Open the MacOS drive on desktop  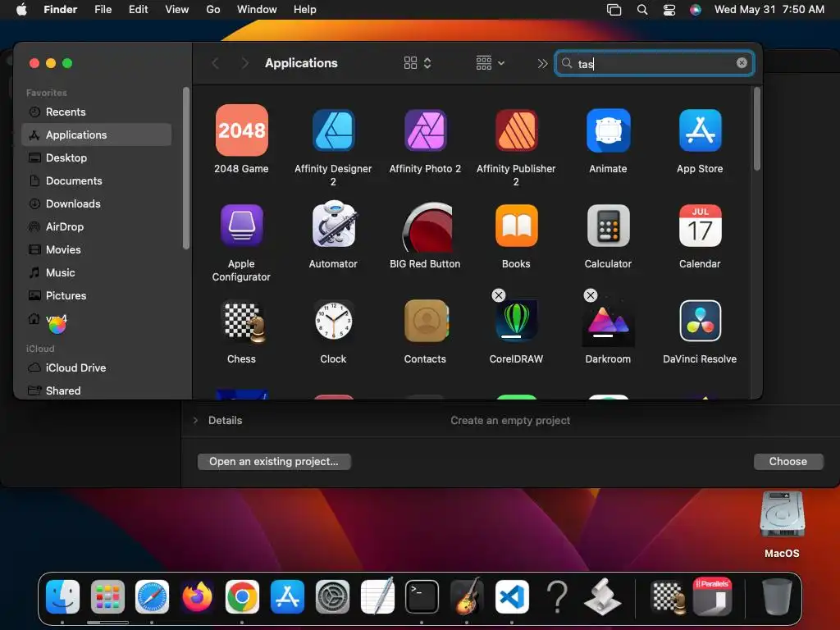point(782,515)
